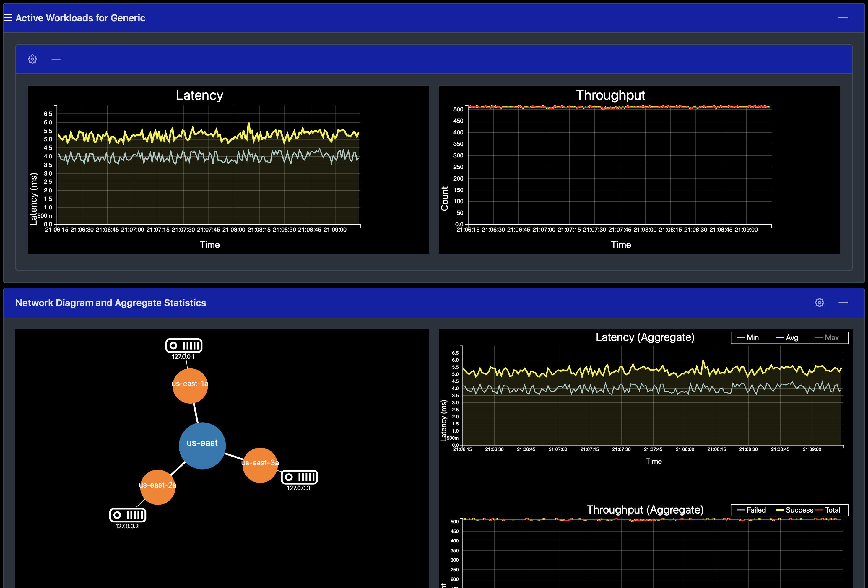The image size is (868, 588).
Task: Collapse the Network Diagram and Aggregate Statistics panel
Action: click(843, 303)
